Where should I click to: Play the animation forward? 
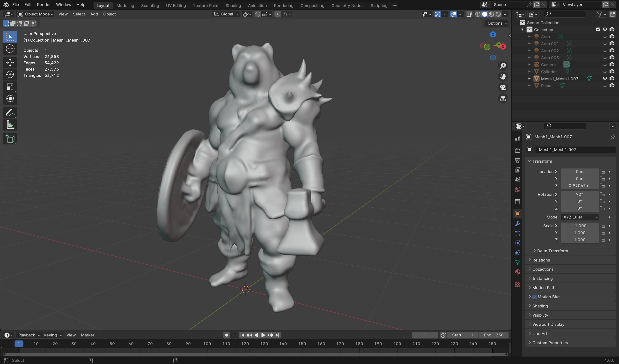coord(263,335)
